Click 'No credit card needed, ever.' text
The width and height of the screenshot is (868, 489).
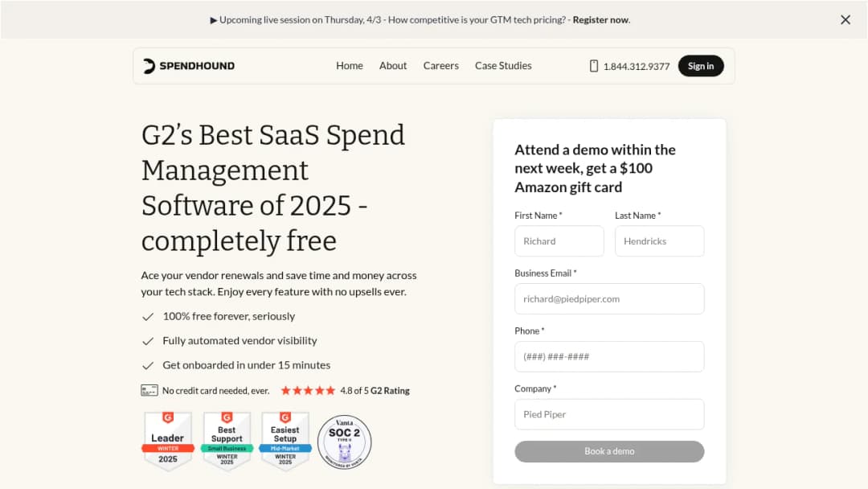[x=216, y=390]
